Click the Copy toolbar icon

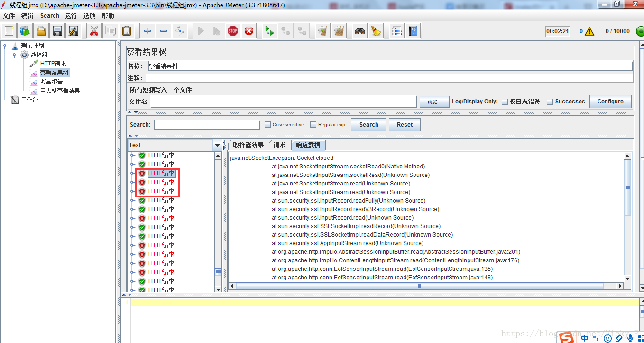(110, 31)
